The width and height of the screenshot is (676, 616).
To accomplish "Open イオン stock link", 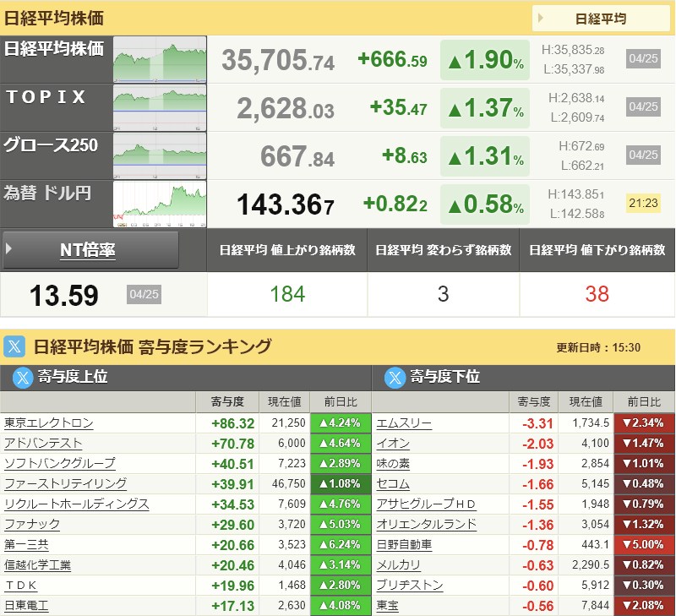I will 393,443.
